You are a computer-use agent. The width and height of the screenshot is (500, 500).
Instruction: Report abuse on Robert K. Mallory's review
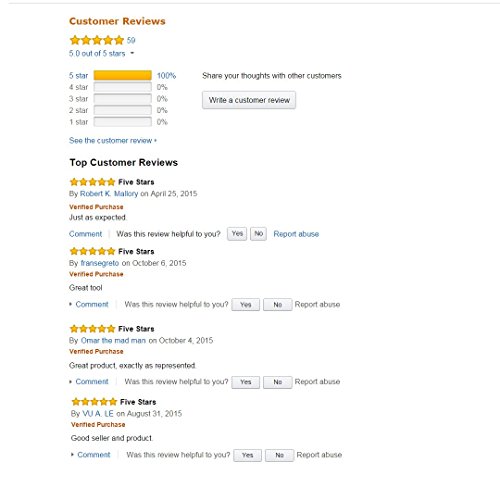(x=296, y=234)
